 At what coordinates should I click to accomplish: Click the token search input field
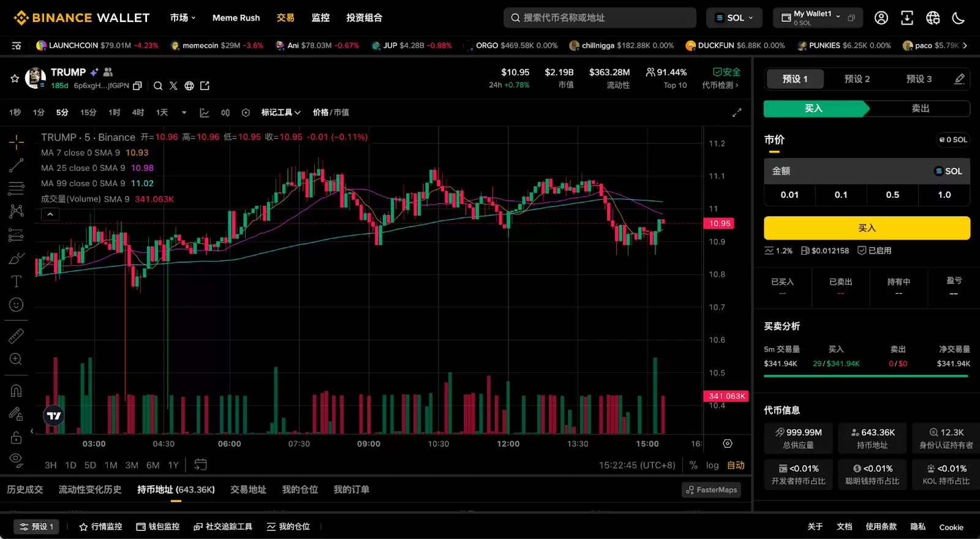point(600,18)
